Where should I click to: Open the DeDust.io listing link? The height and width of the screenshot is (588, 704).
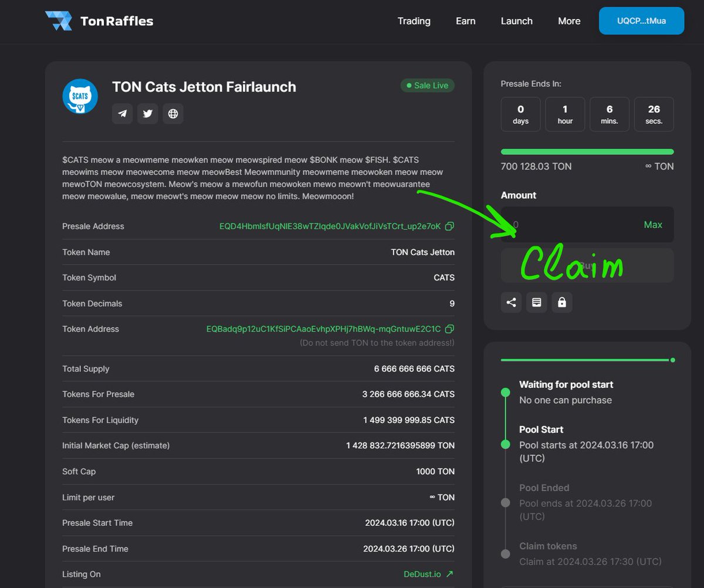[x=428, y=574]
